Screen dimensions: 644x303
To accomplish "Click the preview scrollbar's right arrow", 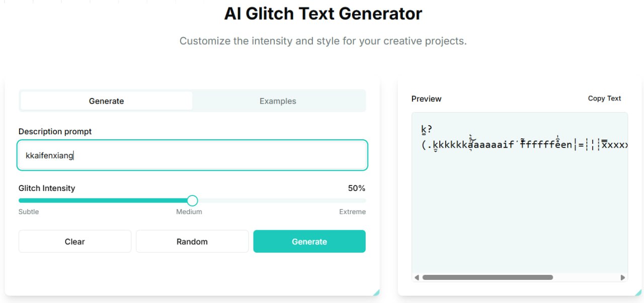I will pyautogui.click(x=623, y=277).
